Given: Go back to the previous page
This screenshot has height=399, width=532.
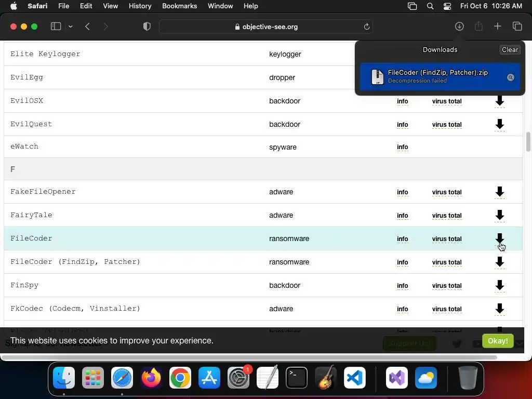Looking at the screenshot, I should 87,26.
